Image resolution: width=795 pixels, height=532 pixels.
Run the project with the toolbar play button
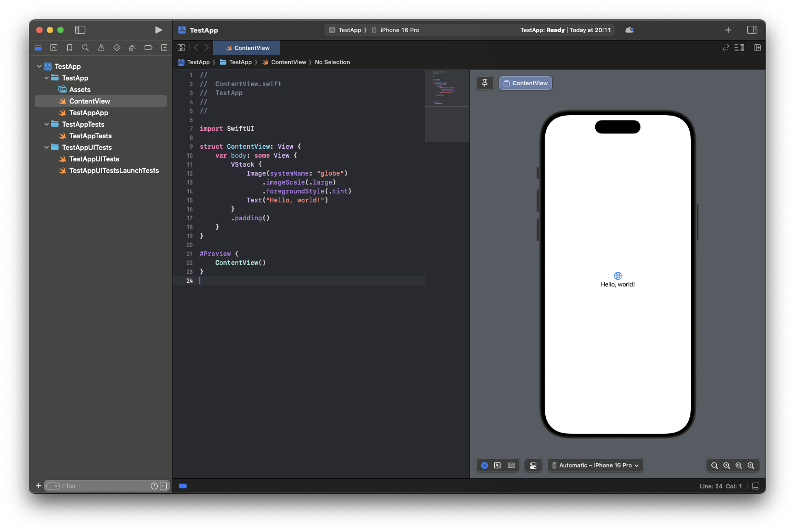[x=158, y=30]
